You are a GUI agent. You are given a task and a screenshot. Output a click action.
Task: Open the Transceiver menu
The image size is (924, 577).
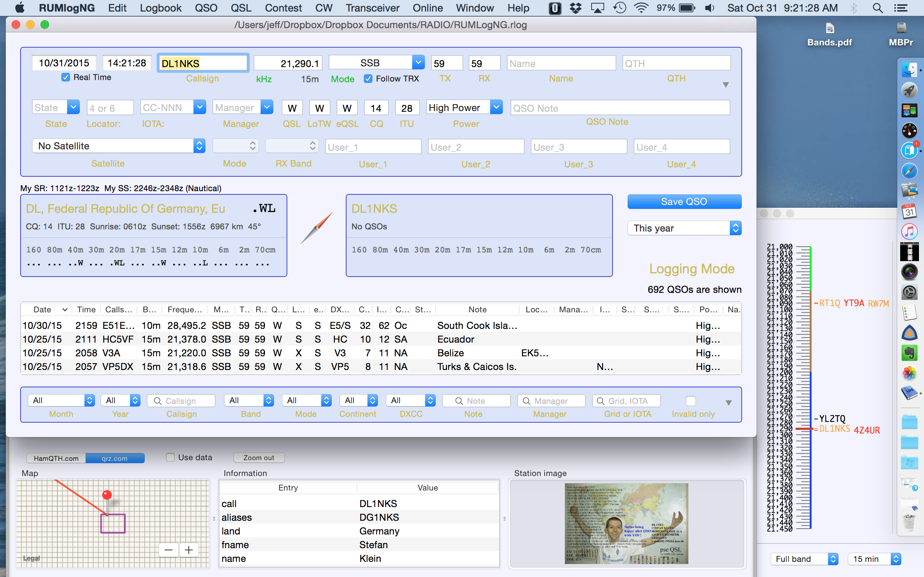372,8
